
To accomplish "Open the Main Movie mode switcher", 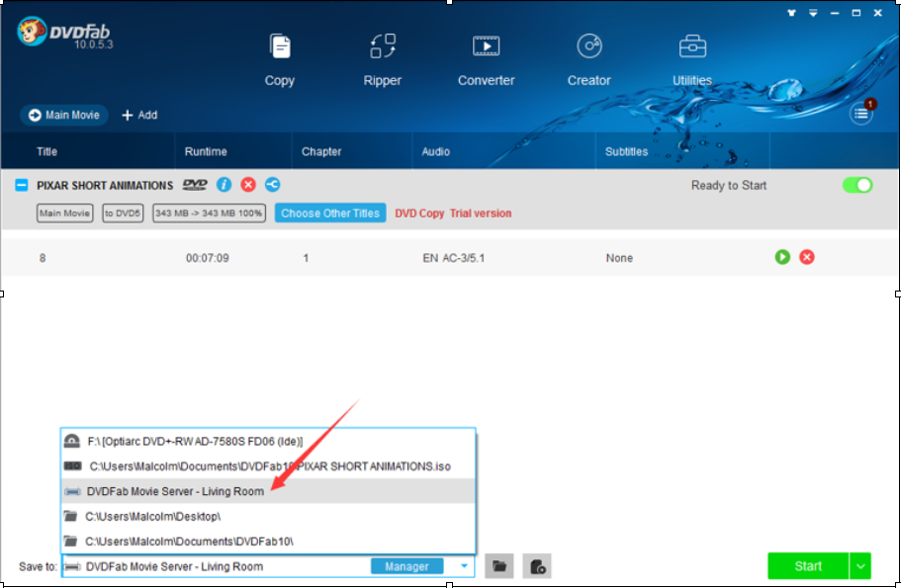I will pos(64,115).
